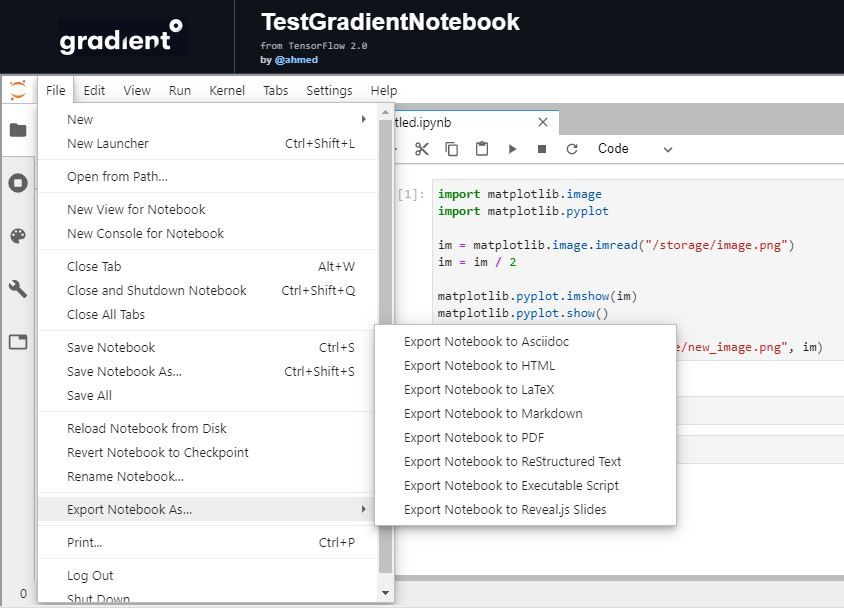Select New Launcher menu item
This screenshot has width=844, height=611.
pos(208,143)
